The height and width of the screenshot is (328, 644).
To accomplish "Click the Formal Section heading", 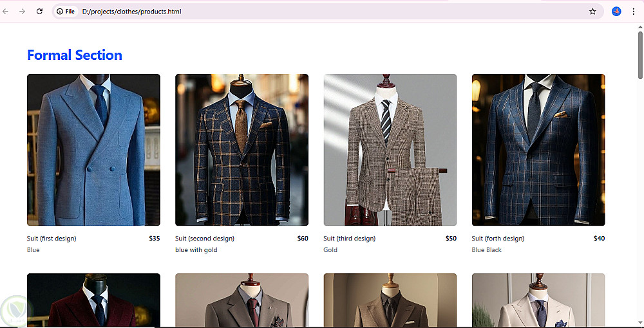I will point(75,55).
